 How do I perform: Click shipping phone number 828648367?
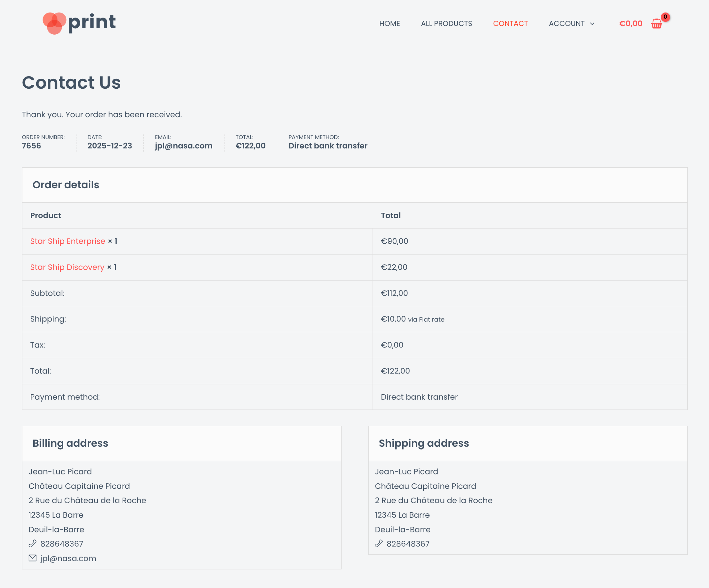click(408, 543)
